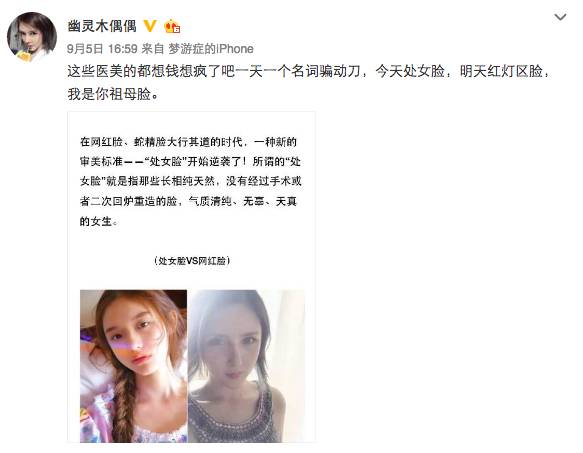Click the source link 梦游症的iPhone
This screenshot has width=583, height=453.
tap(211, 49)
